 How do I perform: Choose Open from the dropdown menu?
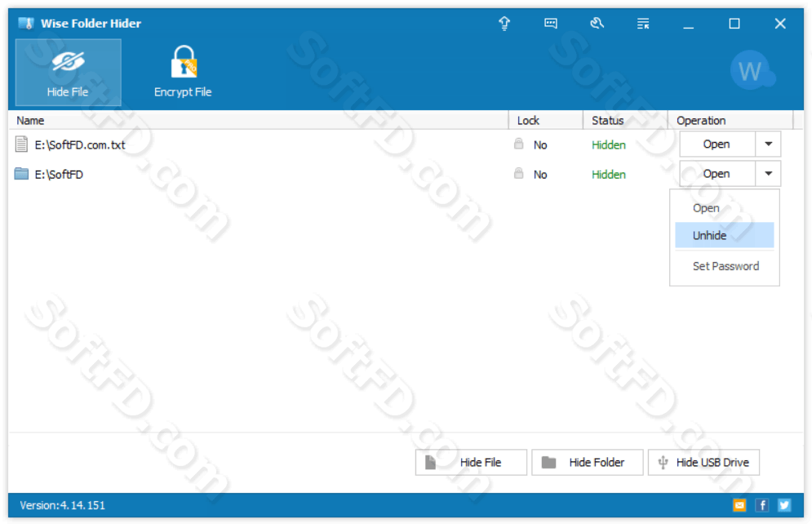(x=725, y=208)
